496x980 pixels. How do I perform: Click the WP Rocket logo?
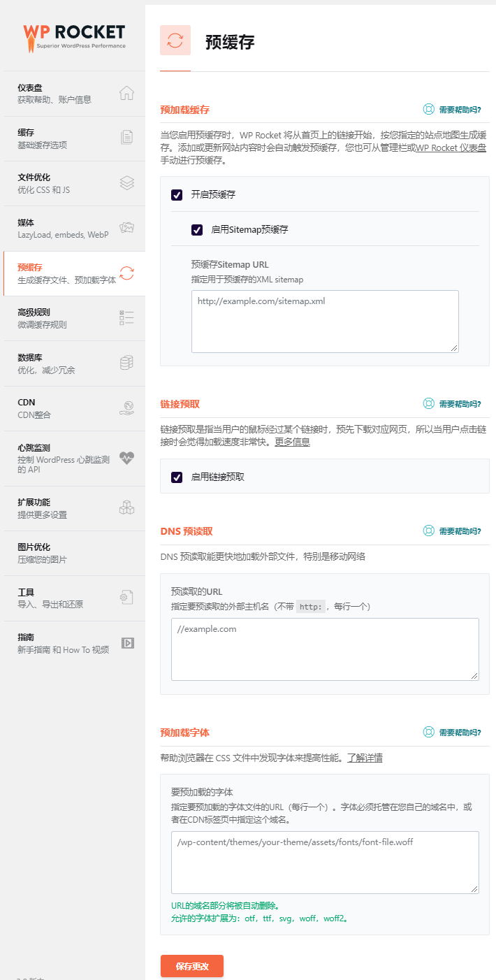(x=74, y=38)
